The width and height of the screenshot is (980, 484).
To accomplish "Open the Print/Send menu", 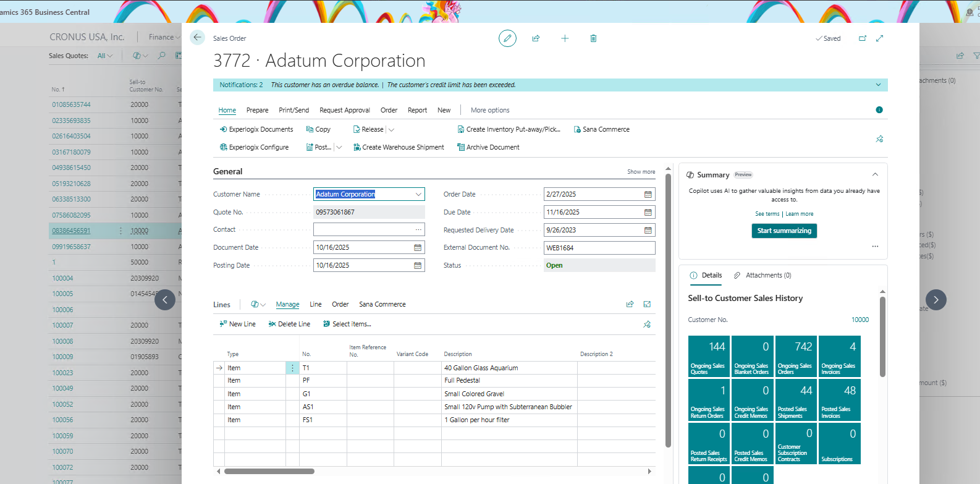I will tap(294, 110).
